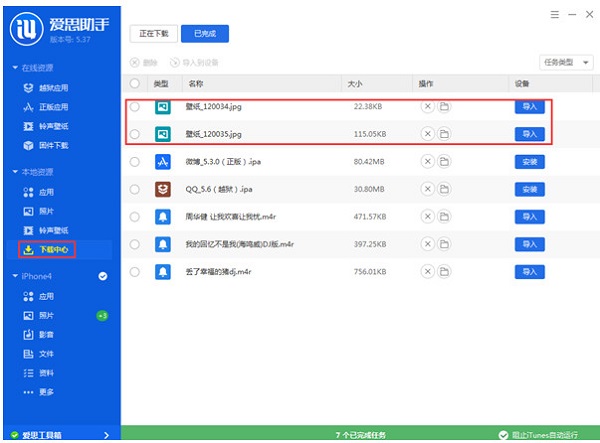Click 导入 for the 壁纸_120035.jpg file
The image size is (600, 443).
pyautogui.click(x=529, y=134)
